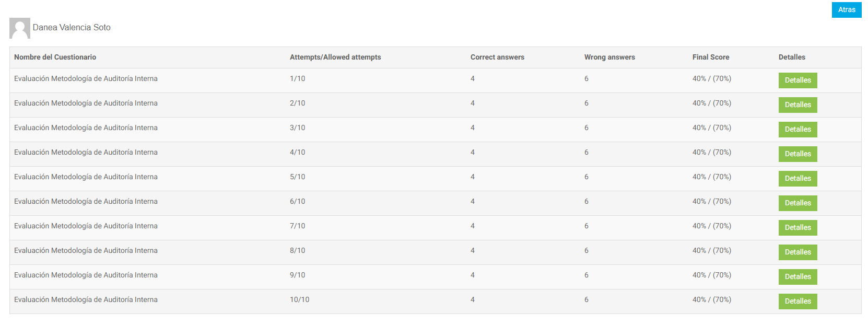The width and height of the screenshot is (868, 325).
Task: Click Danea Valencia Soto's avatar icon
Action: click(20, 28)
